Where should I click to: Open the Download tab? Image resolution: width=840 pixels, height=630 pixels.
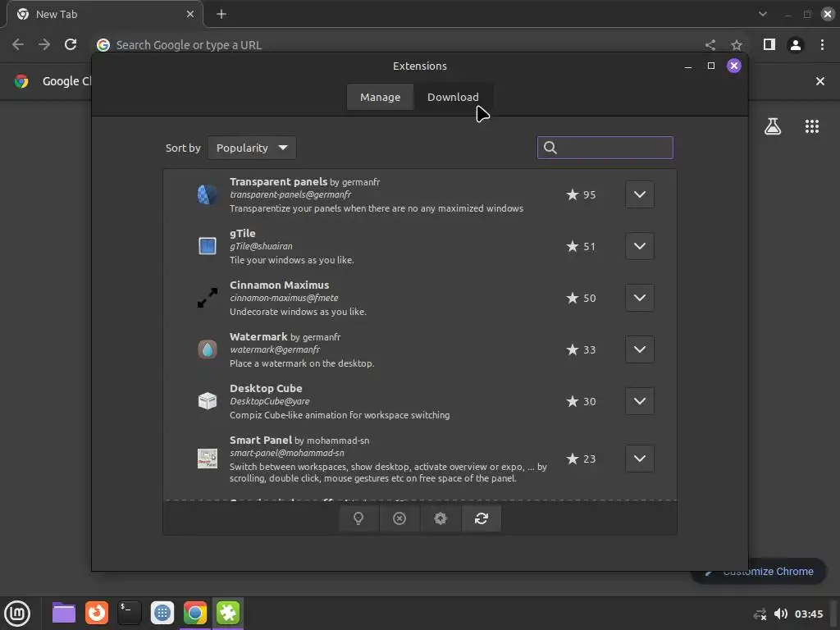point(453,97)
